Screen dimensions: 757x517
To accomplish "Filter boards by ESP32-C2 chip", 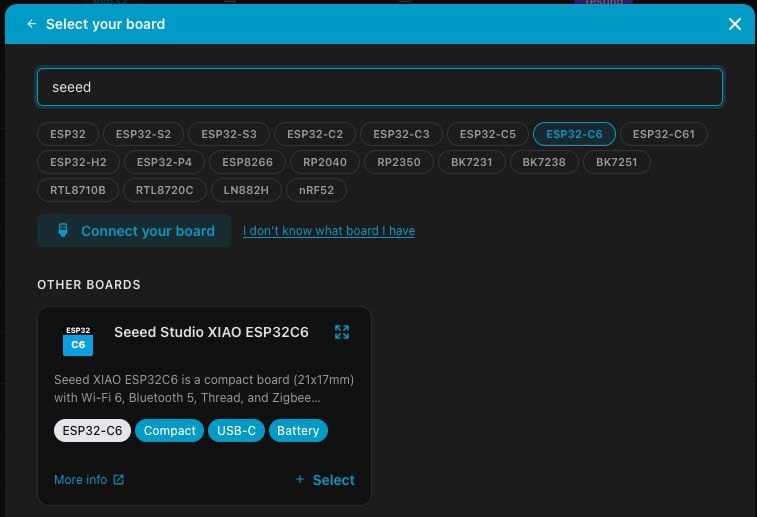I will pyautogui.click(x=315, y=134).
